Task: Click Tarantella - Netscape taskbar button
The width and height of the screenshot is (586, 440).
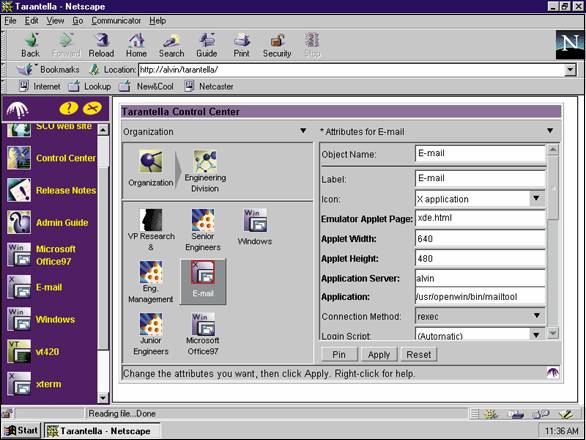Action: pyautogui.click(x=102, y=431)
